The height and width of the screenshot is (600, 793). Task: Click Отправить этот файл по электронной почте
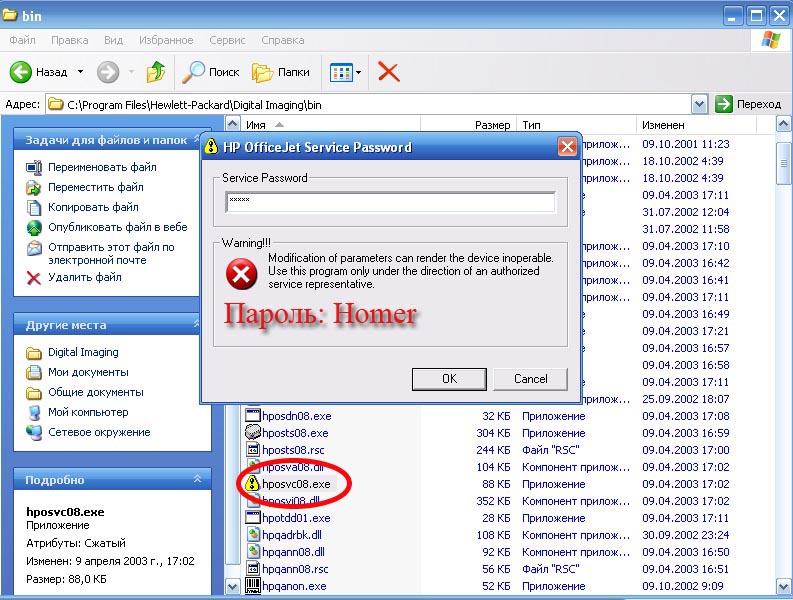(111, 253)
